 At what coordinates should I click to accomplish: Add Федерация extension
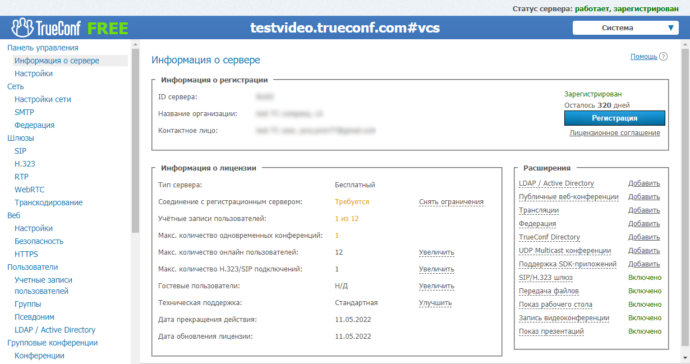644,224
